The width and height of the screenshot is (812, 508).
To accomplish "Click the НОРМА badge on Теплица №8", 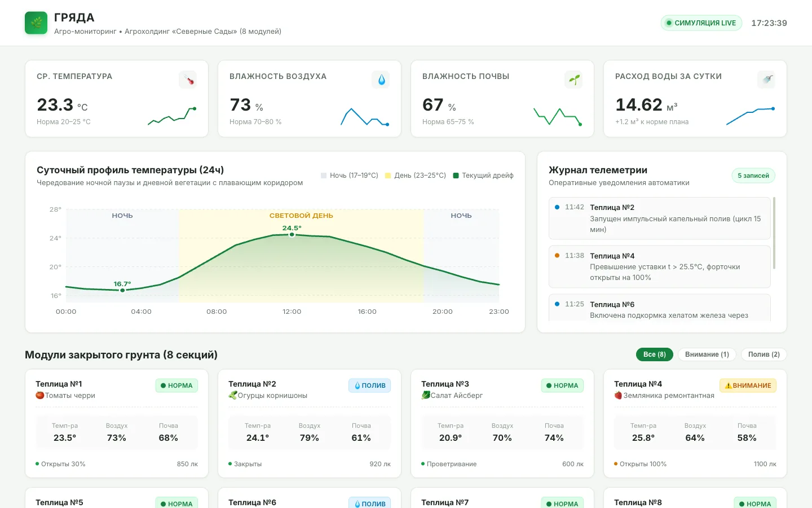I will click(x=755, y=502).
